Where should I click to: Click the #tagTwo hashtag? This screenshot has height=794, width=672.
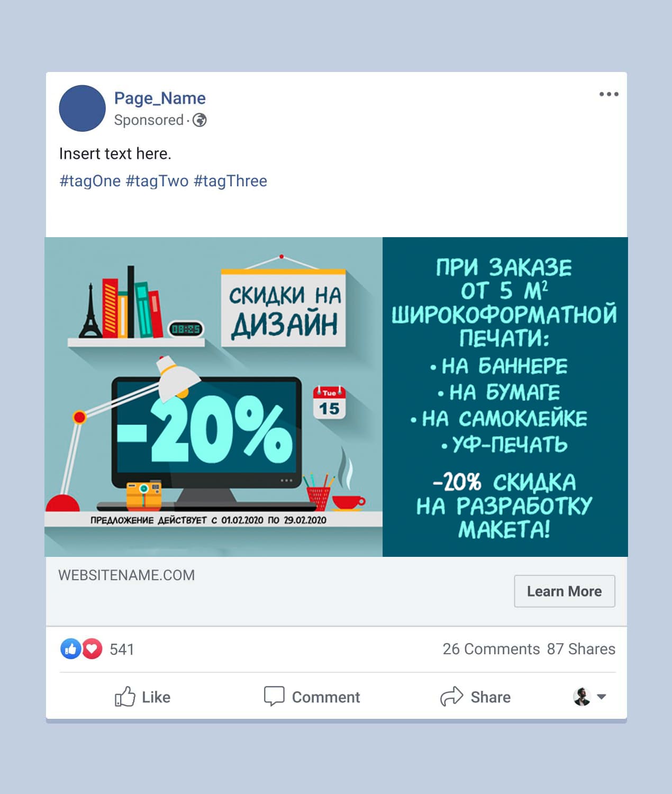click(157, 181)
